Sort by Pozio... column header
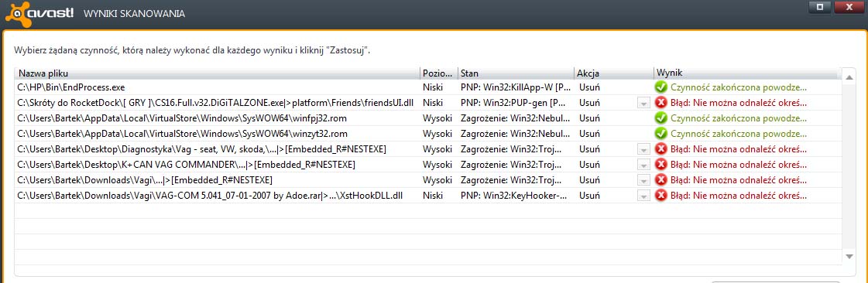This screenshot has height=283, width=868. coord(439,73)
